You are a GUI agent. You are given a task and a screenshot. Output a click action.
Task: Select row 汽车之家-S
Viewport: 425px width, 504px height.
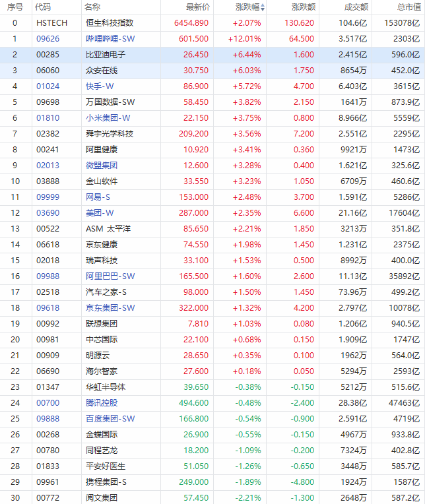tap(212, 292)
